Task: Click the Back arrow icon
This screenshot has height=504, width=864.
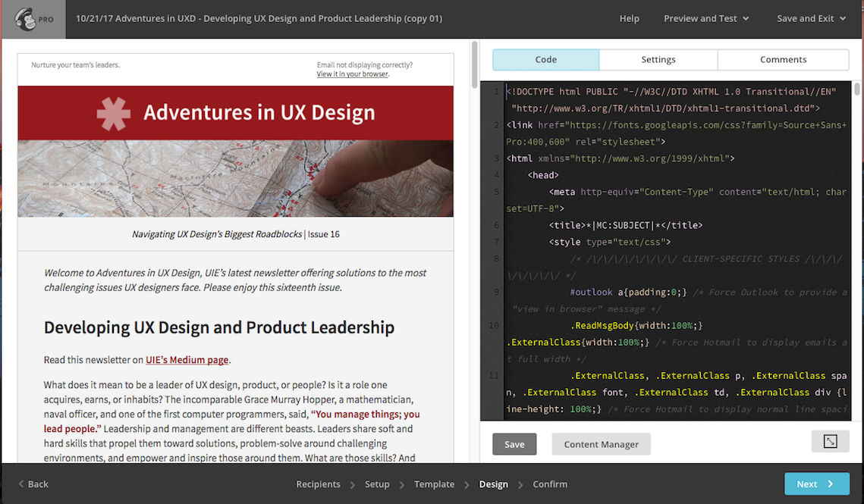Action: 21,484
